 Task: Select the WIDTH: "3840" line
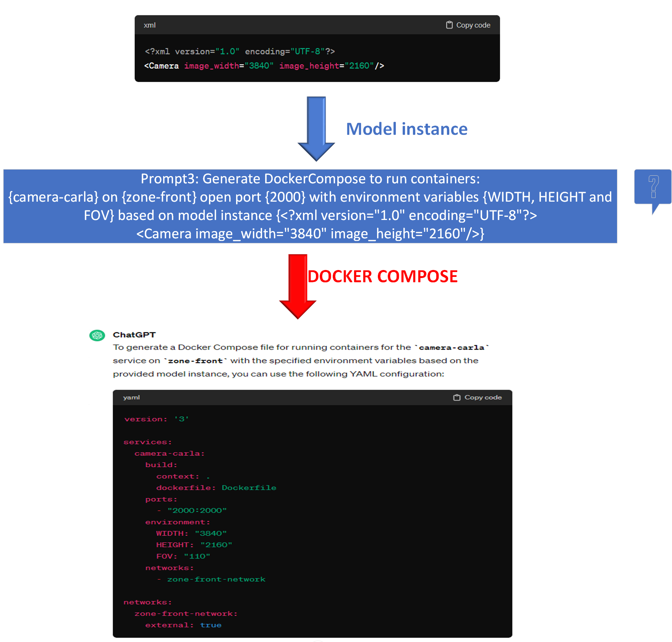tap(191, 534)
